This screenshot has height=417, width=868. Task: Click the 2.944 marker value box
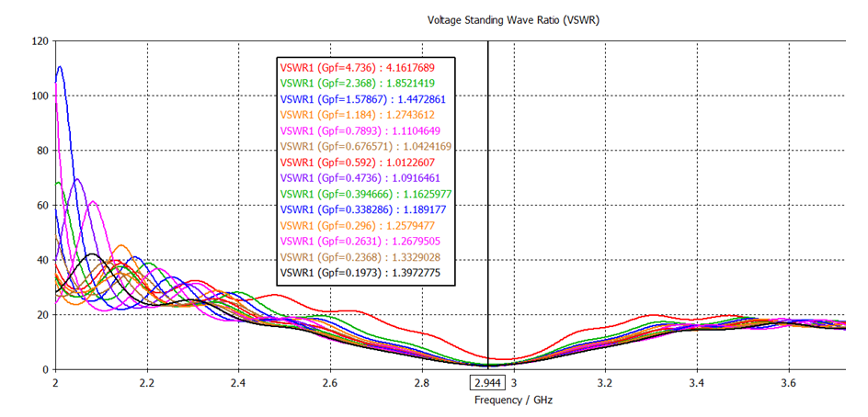click(487, 382)
